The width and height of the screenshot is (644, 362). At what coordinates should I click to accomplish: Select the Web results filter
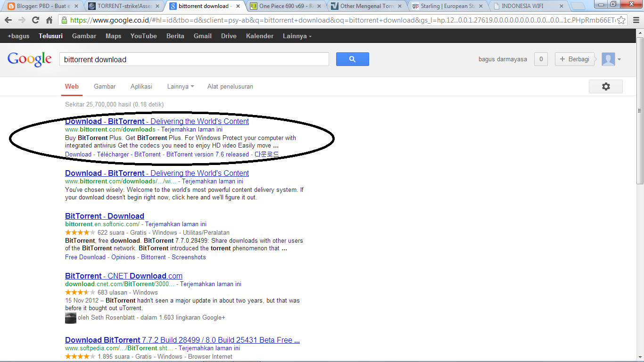coord(72,87)
